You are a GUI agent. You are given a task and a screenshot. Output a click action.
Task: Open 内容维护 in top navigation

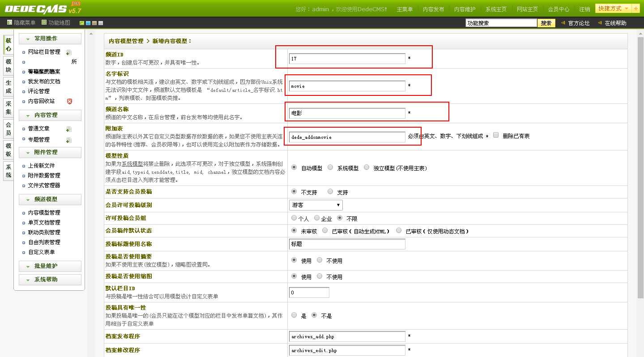click(465, 9)
